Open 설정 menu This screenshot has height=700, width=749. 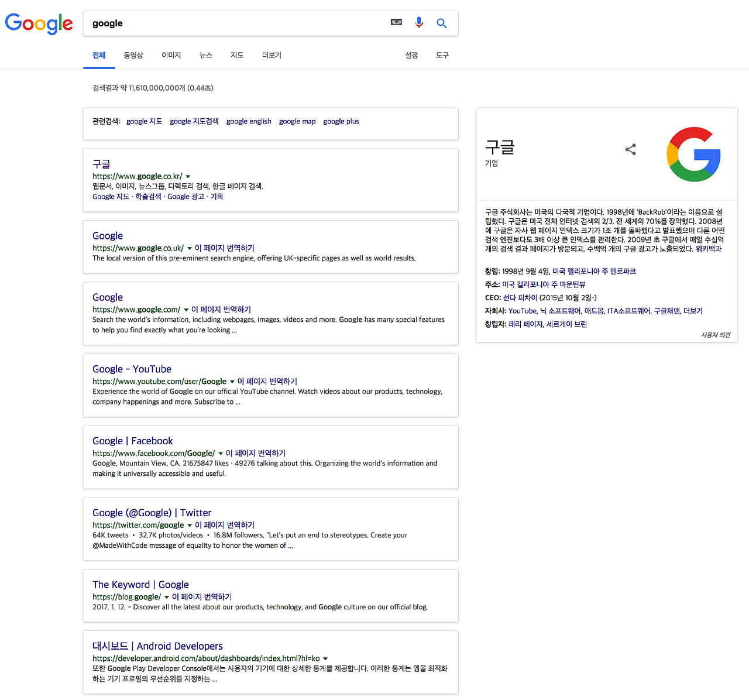pos(411,55)
